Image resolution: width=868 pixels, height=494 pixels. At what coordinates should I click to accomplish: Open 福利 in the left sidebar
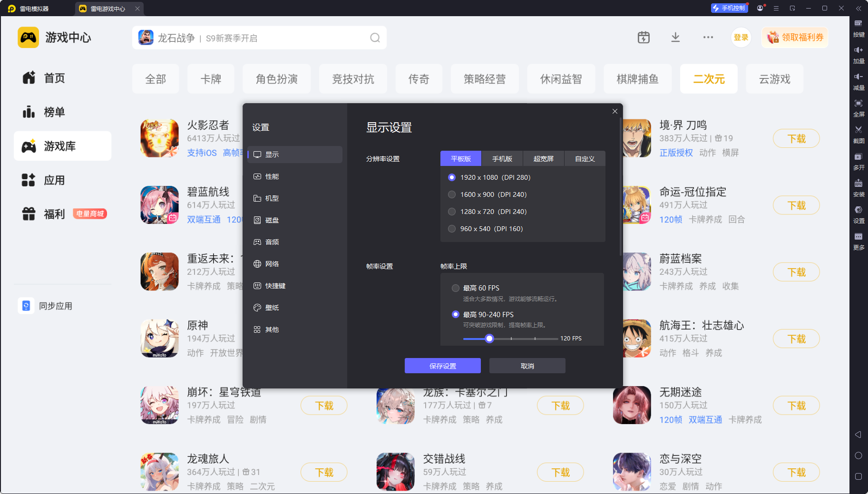62,214
